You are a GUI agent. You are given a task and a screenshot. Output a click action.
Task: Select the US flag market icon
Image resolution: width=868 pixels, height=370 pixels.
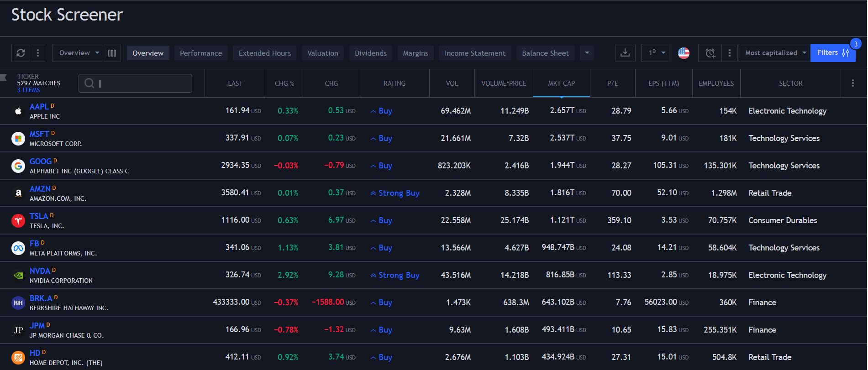pyautogui.click(x=684, y=53)
